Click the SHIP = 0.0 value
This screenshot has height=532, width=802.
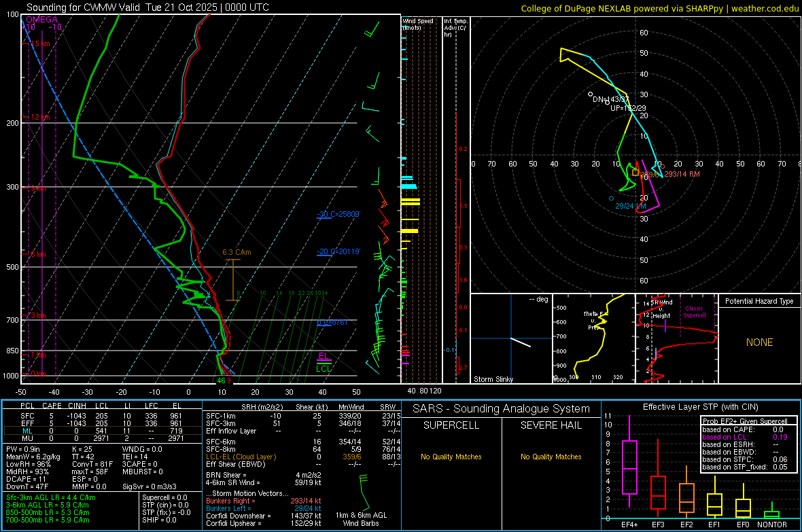(x=159, y=520)
